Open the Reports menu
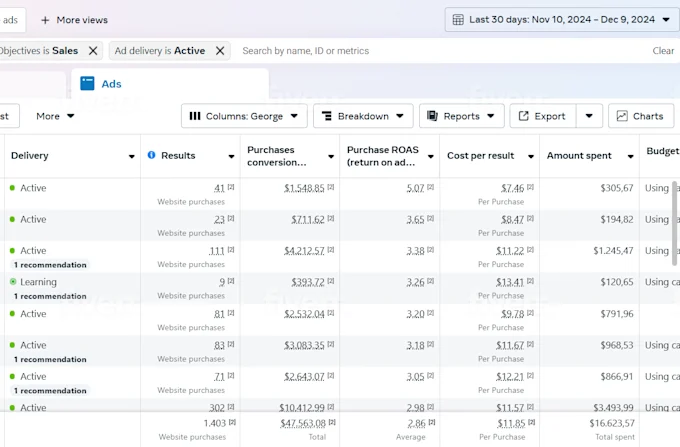The image size is (680, 447). (461, 116)
